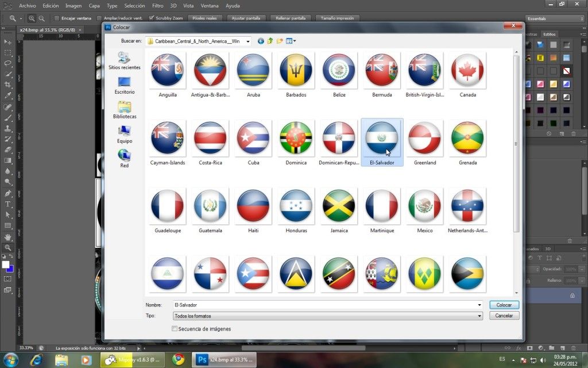
Task: Select the Crop tool
Action: coord(7,85)
